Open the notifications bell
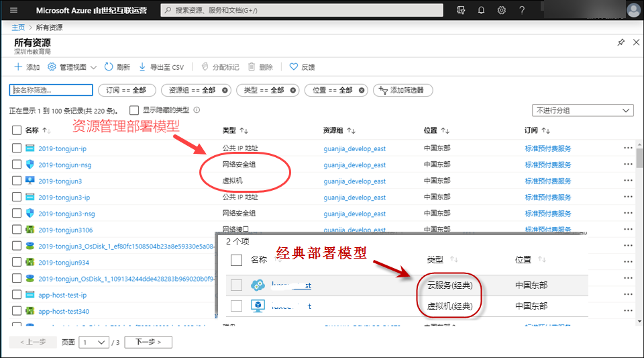The image size is (644, 358). [481, 10]
